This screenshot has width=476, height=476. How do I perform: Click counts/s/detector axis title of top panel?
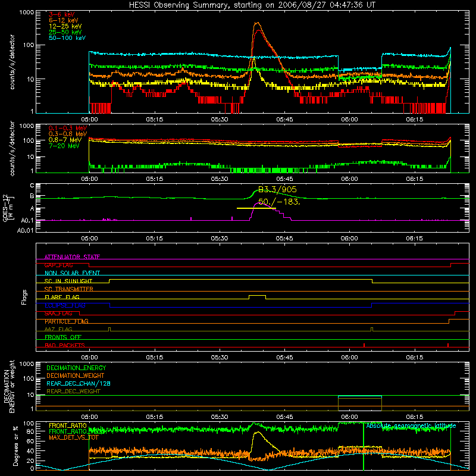(12, 62)
